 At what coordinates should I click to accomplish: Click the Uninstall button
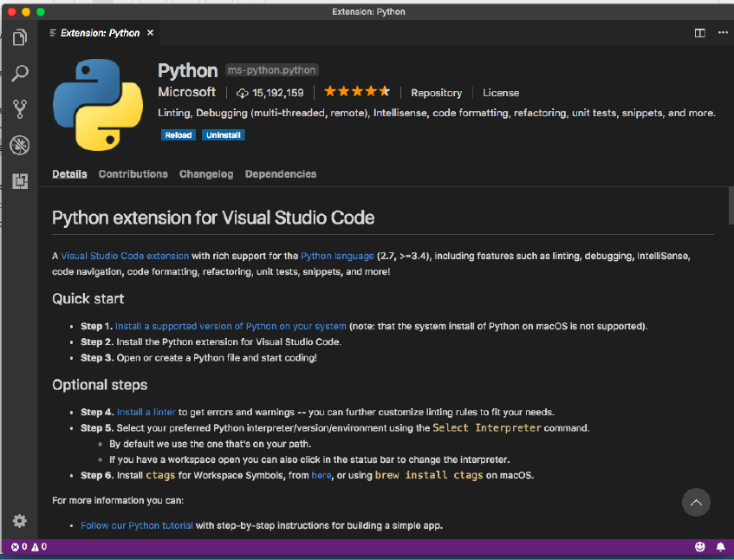224,135
